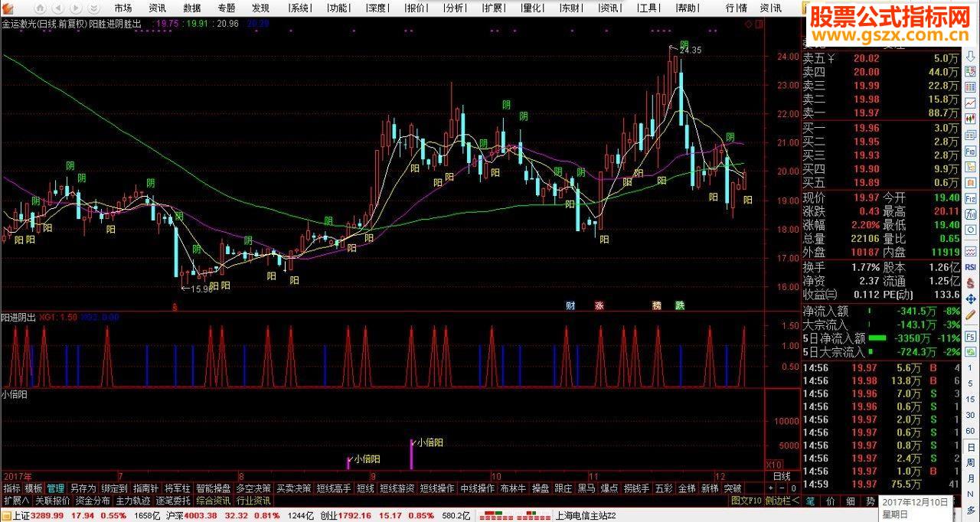Expand the 侧边栏 sidebar toggle
This screenshot has width=980, height=522.
coord(782,501)
